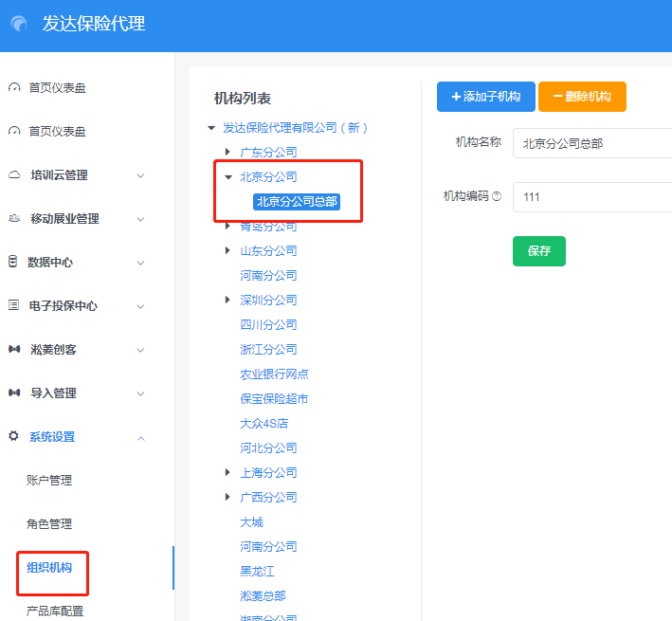The image size is (672, 621).
Task: Open the 账户管理 menu item
Action: [49, 481]
